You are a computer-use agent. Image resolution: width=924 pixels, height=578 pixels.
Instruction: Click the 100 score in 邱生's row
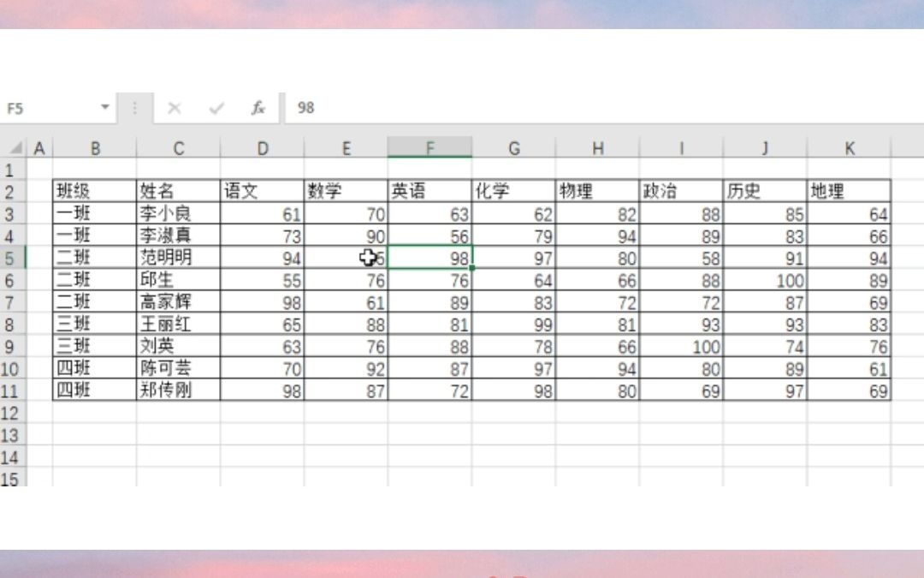click(x=787, y=280)
